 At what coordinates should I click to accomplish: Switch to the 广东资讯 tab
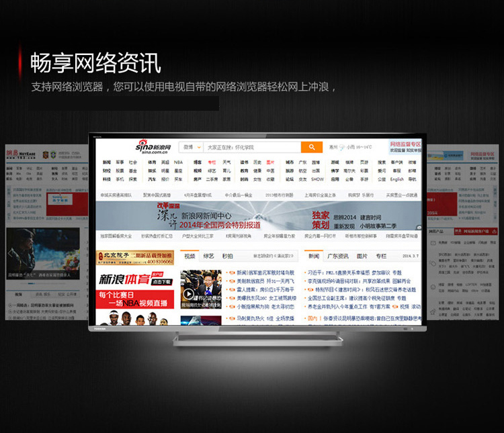(337, 256)
